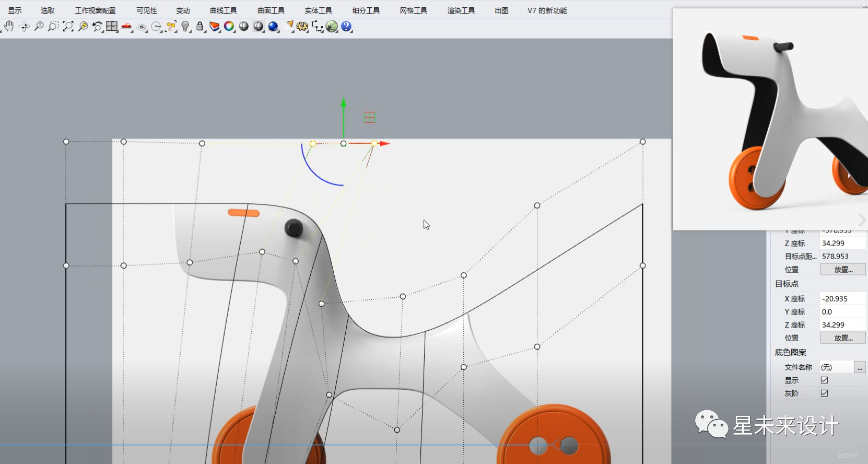This screenshot has height=464, width=868.
Task: Switch to the 细分工具 tab
Action: (x=366, y=10)
